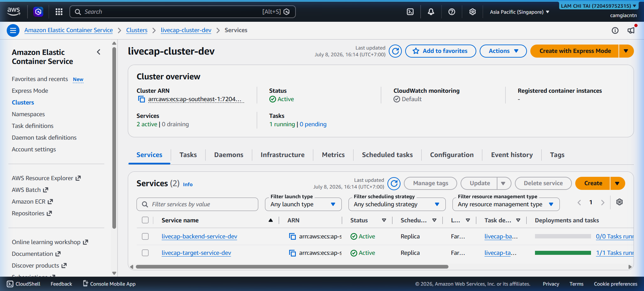Open the Filter scheduling strategy dropdown
The width and height of the screenshot is (644, 291).
[x=397, y=204]
